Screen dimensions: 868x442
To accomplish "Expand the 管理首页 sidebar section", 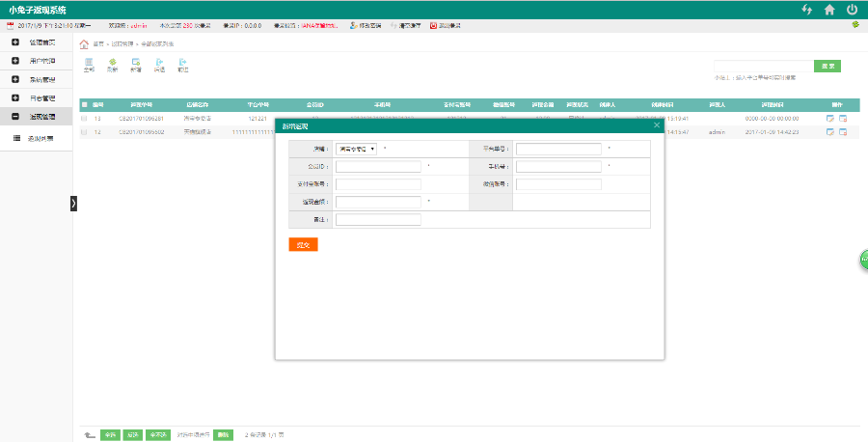I will pyautogui.click(x=36, y=42).
